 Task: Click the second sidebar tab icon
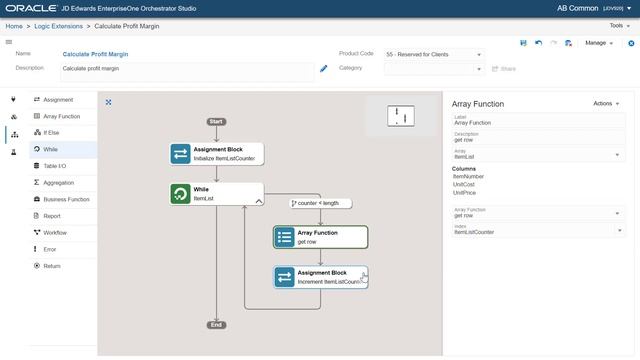point(14,117)
